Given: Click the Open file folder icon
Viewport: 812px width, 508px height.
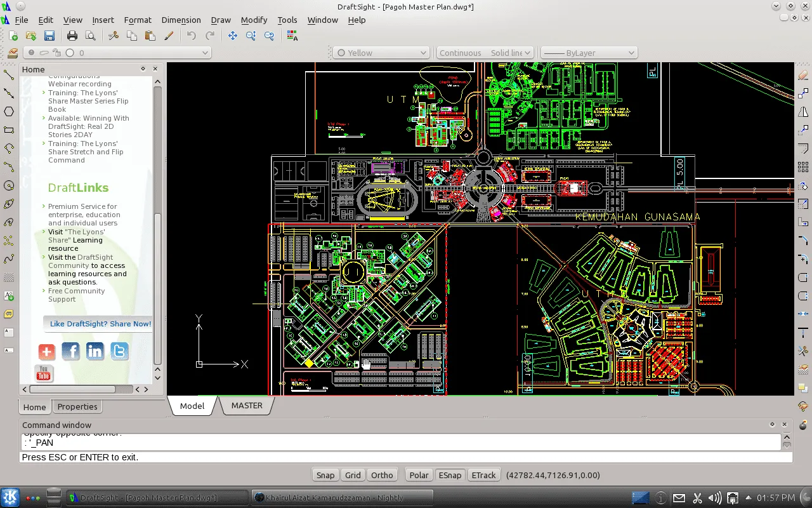Looking at the screenshot, I should coord(31,36).
